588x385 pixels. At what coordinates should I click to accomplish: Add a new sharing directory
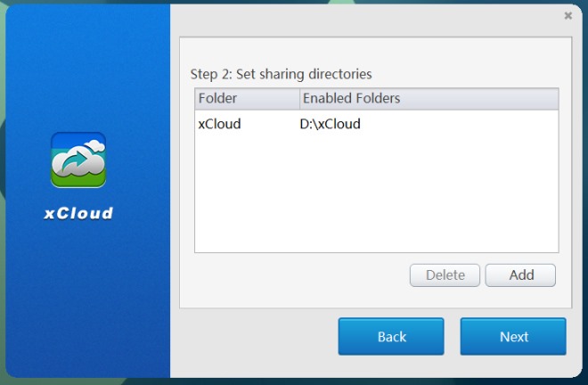[x=520, y=275]
